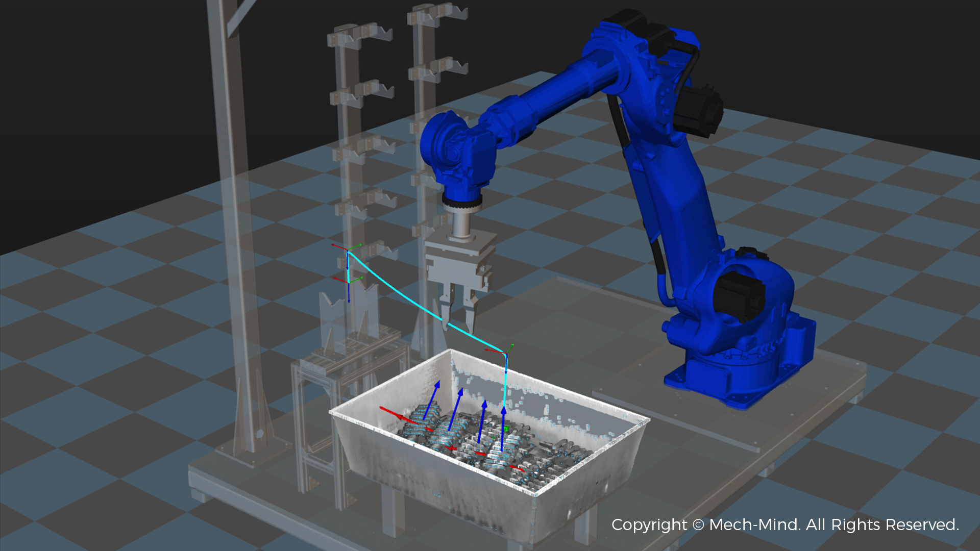Click the red approach arrow on the bin edge
This screenshot has width=980, height=551.
(396, 413)
